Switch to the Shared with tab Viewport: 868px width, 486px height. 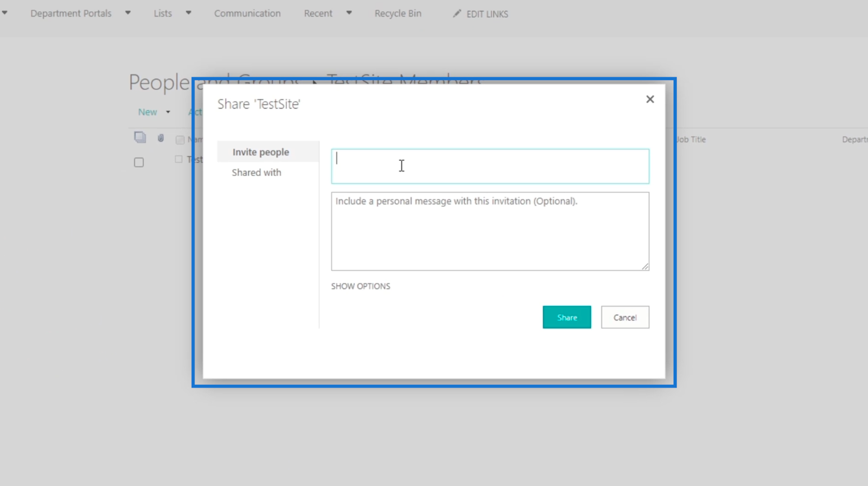pyautogui.click(x=257, y=173)
